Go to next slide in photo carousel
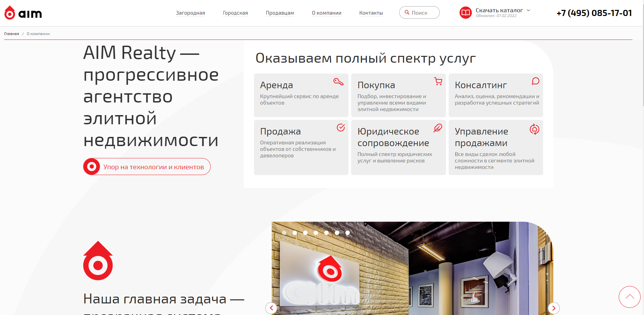 pos(554,308)
